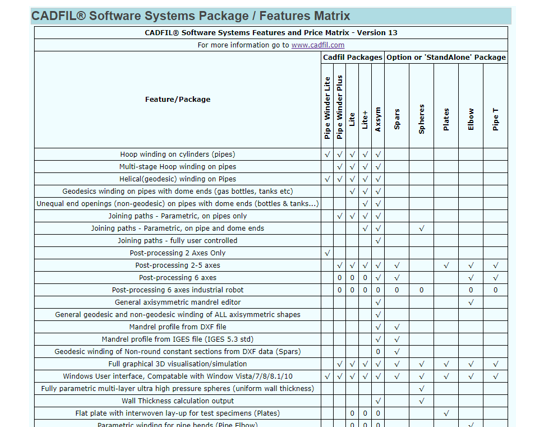Select 'Geodesic winding of Non-round constant sections' label

click(x=178, y=352)
